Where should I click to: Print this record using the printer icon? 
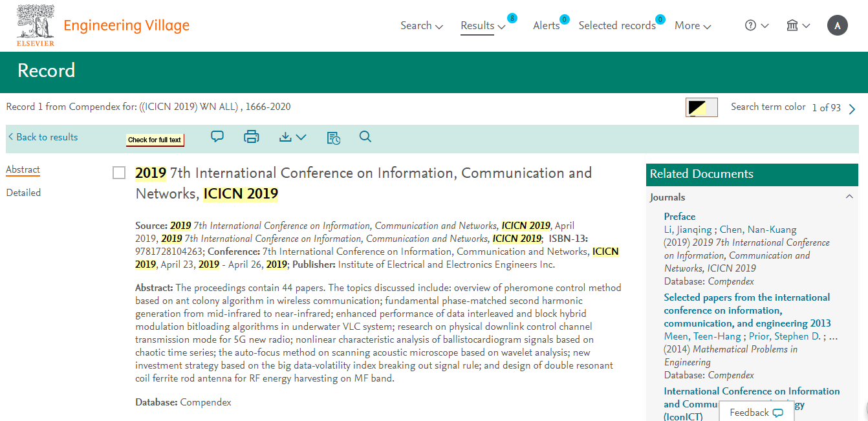pyautogui.click(x=251, y=137)
